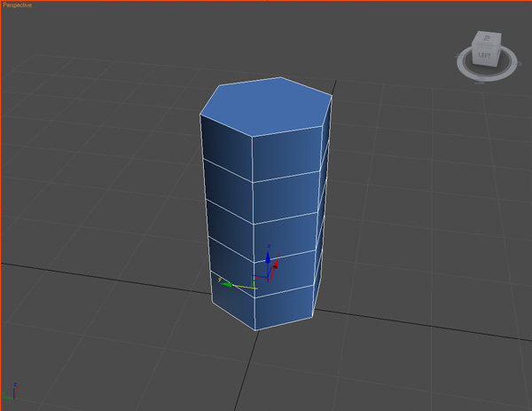Click the front bottom vertex of the cylinder
This screenshot has width=532, height=411.
255,330
